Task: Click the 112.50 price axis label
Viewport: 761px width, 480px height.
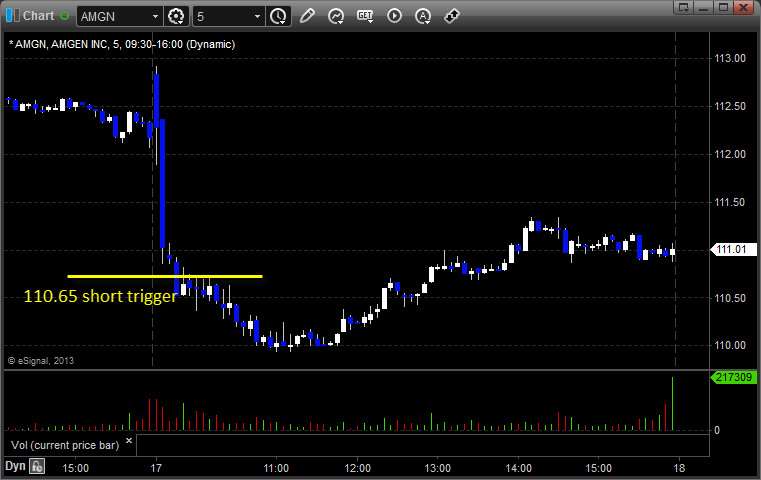Action: pyautogui.click(x=730, y=106)
